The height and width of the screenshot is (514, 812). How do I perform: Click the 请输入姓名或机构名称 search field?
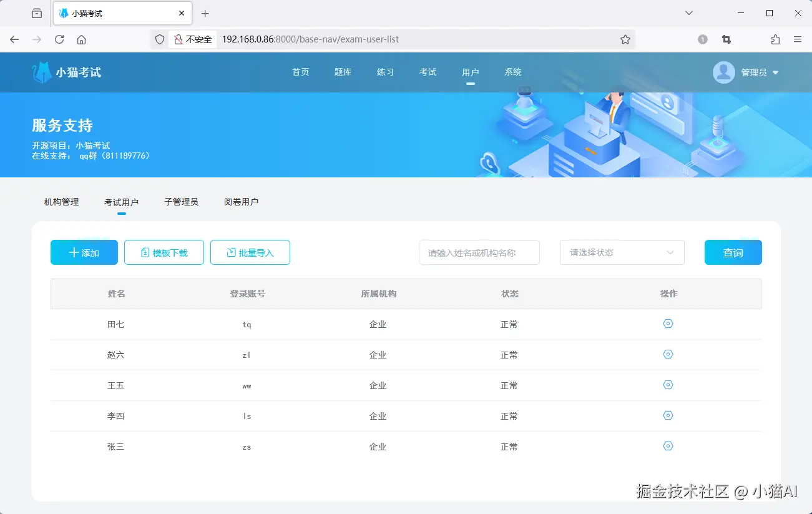[479, 252]
